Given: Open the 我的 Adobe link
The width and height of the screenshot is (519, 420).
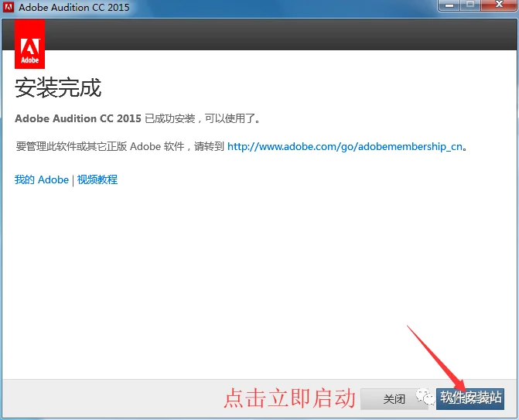Looking at the screenshot, I should pyautogui.click(x=42, y=179).
